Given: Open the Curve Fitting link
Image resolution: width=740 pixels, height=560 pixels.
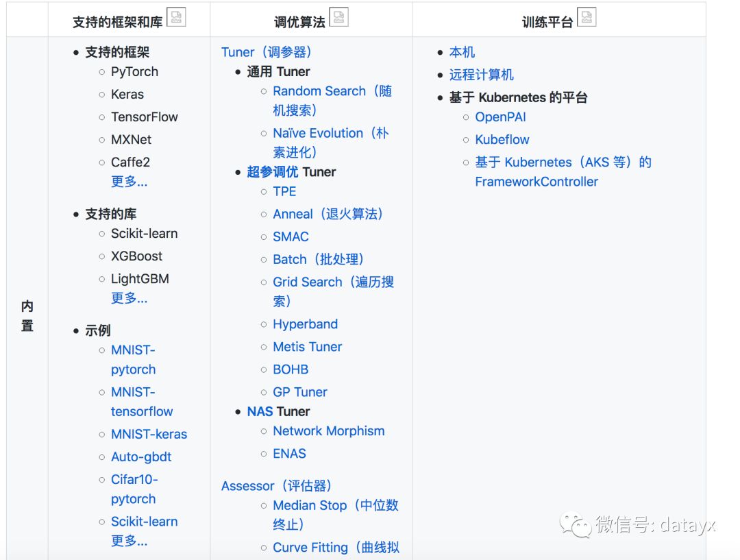Looking at the screenshot, I should click(336, 547).
